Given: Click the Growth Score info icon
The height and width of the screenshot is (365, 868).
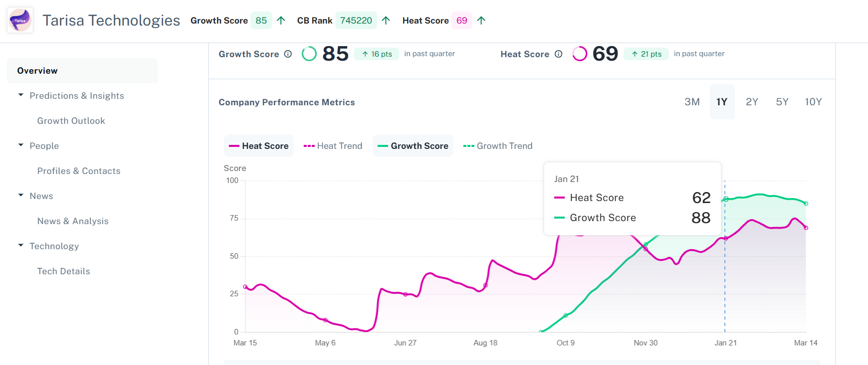Looking at the screenshot, I should coord(288,54).
